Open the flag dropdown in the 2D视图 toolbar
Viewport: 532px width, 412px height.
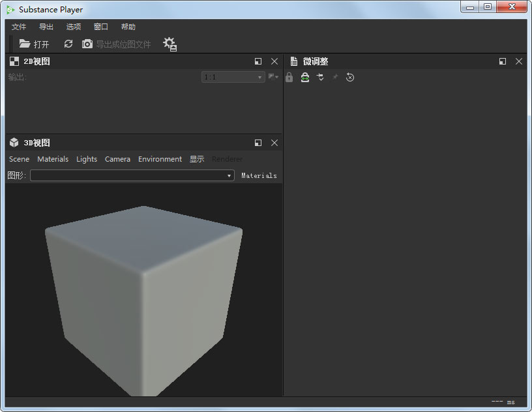click(272, 76)
